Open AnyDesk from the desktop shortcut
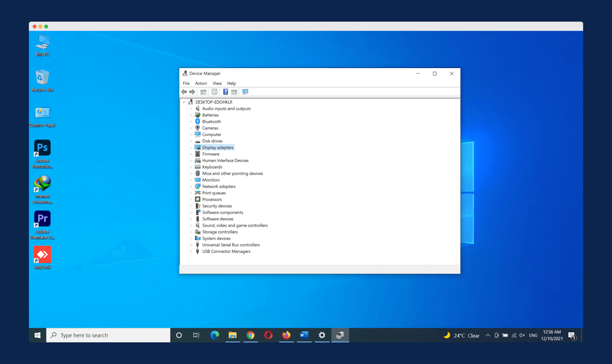The height and width of the screenshot is (364, 612). pos(42,255)
